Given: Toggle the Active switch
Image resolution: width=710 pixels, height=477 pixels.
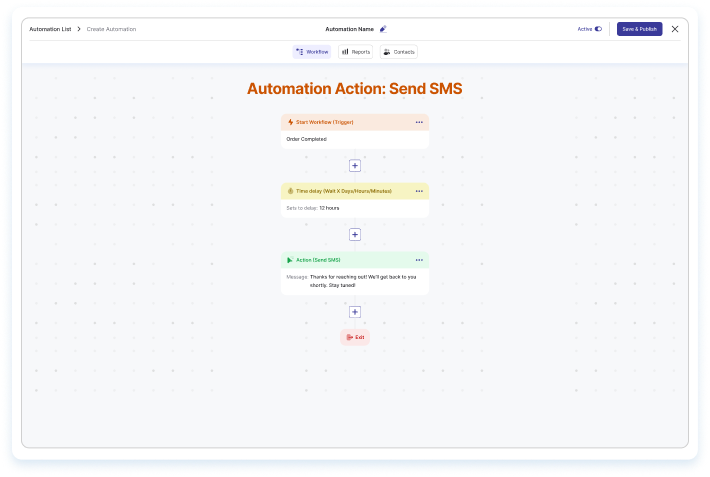Looking at the screenshot, I should 598,29.
